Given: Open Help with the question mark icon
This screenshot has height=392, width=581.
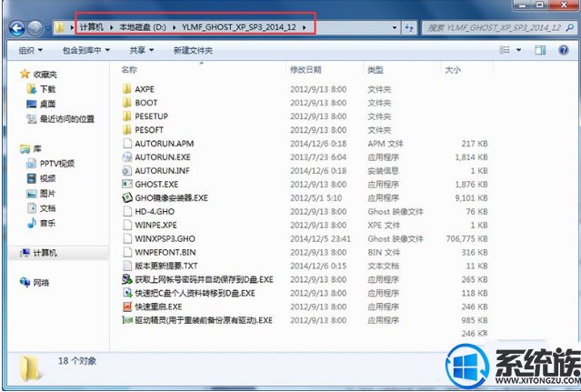Looking at the screenshot, I should (x=564, y=50).
